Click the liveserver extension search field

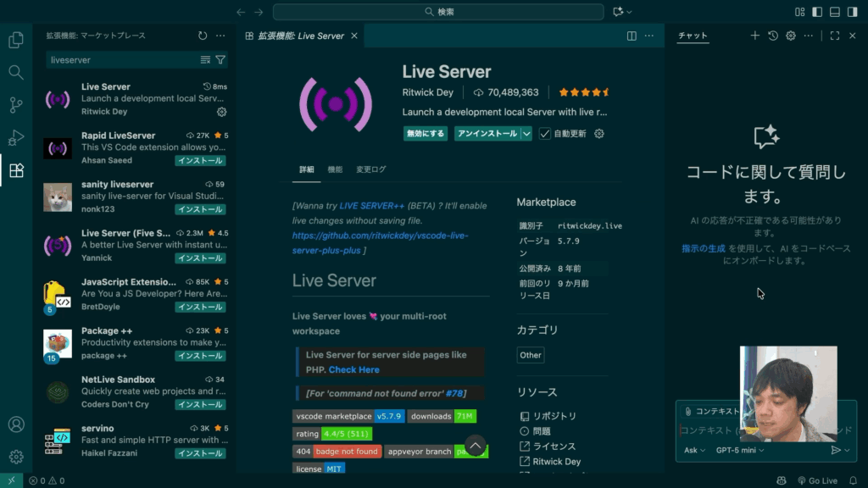coord(123,60)
